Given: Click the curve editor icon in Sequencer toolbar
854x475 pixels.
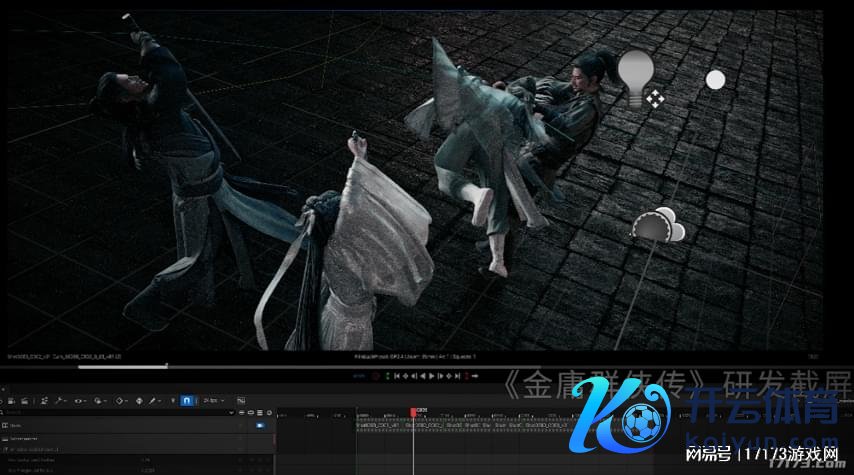Looking at the screenshot, I should point(241,401).
